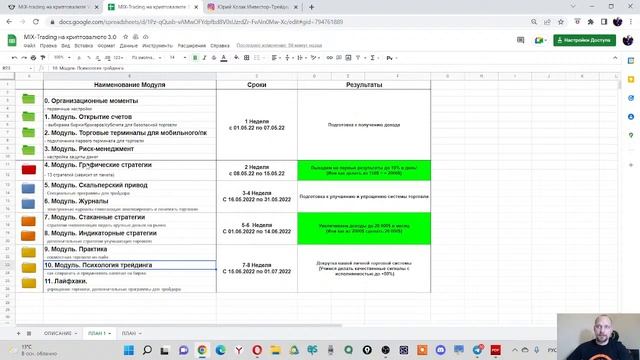Select the green cell in 2 Неделя row
The height and width of the screenshot is (360, 640).
pos(364,171)
